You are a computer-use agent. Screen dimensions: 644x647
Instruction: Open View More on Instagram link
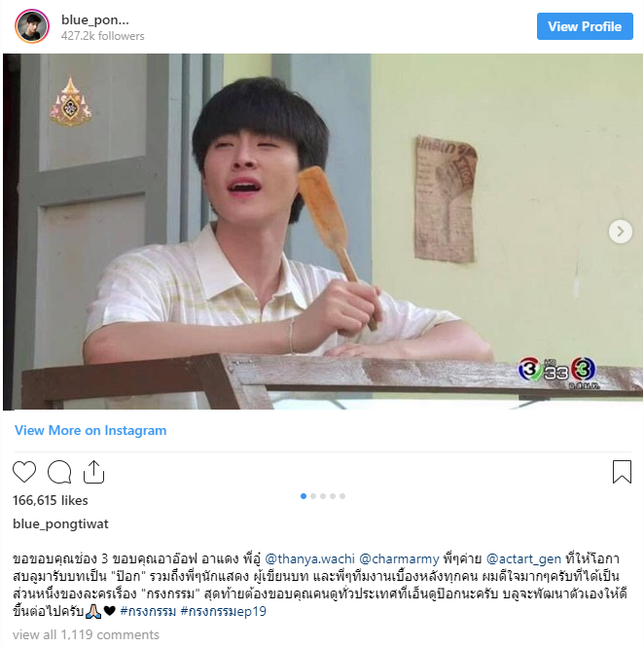click(90, 430)
